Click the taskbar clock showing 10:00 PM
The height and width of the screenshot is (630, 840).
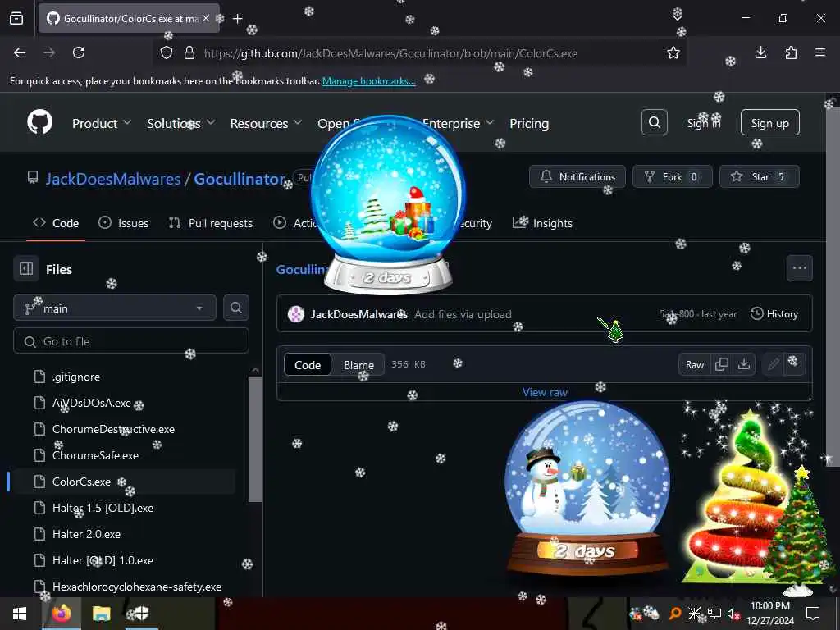coord(769,614)
